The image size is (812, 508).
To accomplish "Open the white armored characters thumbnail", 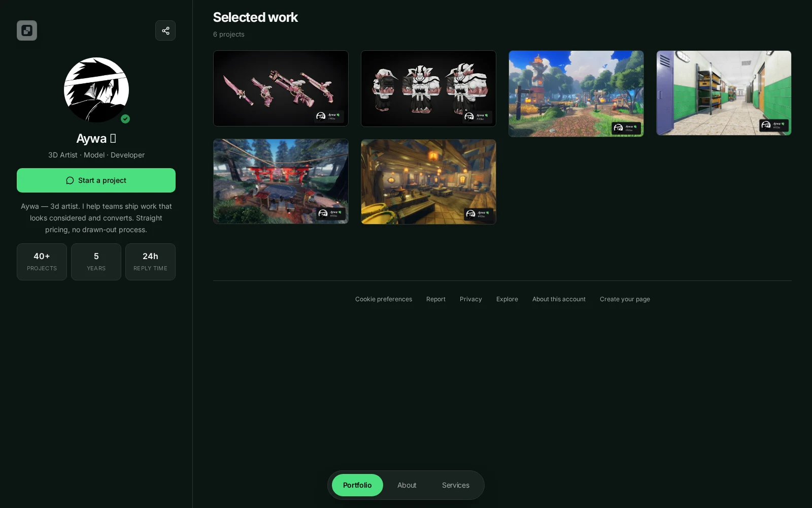I will pos(428,88).
